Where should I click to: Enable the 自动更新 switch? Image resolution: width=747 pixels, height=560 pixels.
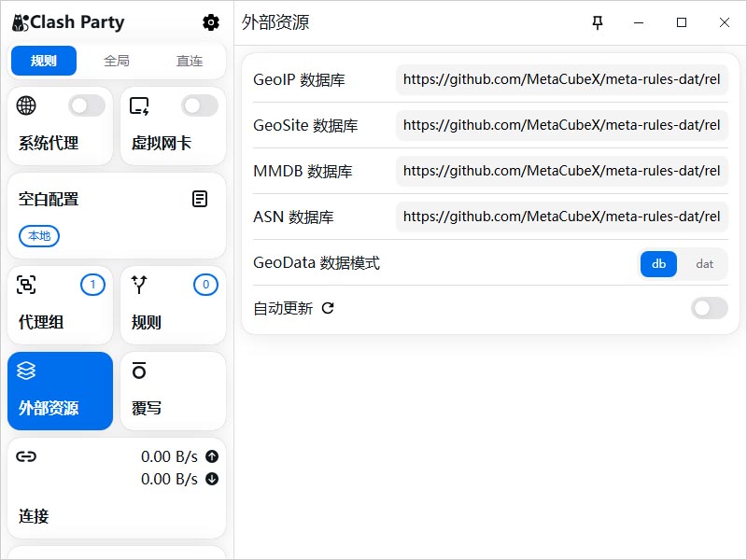[x=709, y=308]
